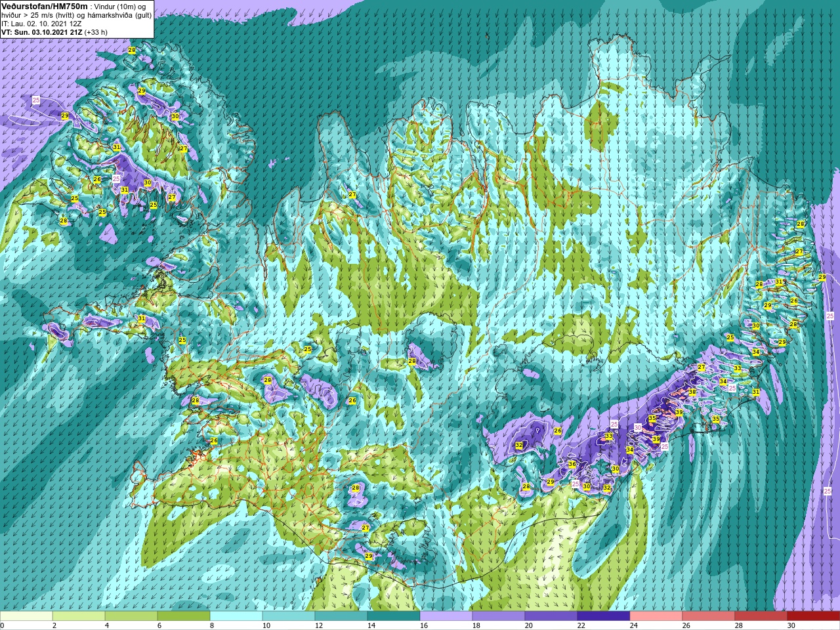The width and height of the screenshot is (840, 630).
Task: Pick the 12–14 m/s teal legend swatch
Action: 341,616
